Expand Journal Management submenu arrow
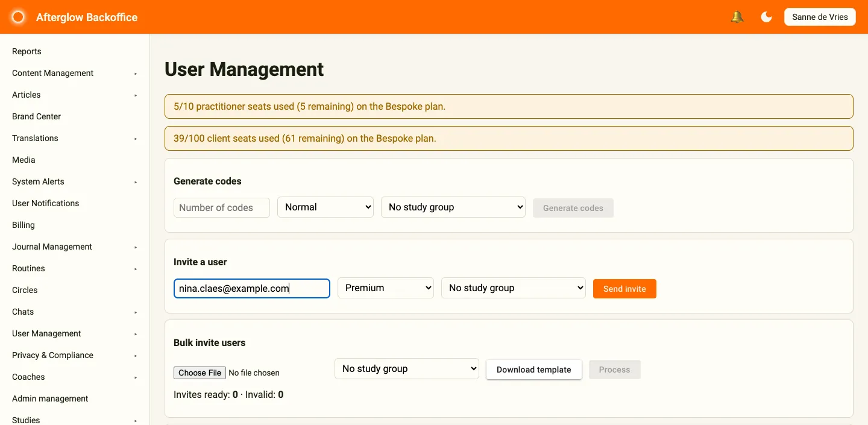Image resolution: width=868 pixels, height=425 pixels. point(136,247)
